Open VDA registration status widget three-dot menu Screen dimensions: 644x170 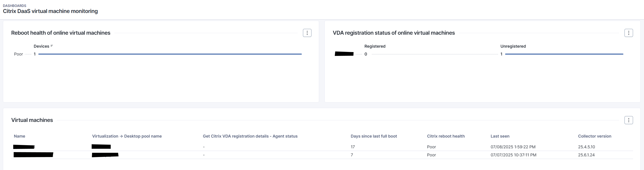pyautogui.click(x=629, y=33)
